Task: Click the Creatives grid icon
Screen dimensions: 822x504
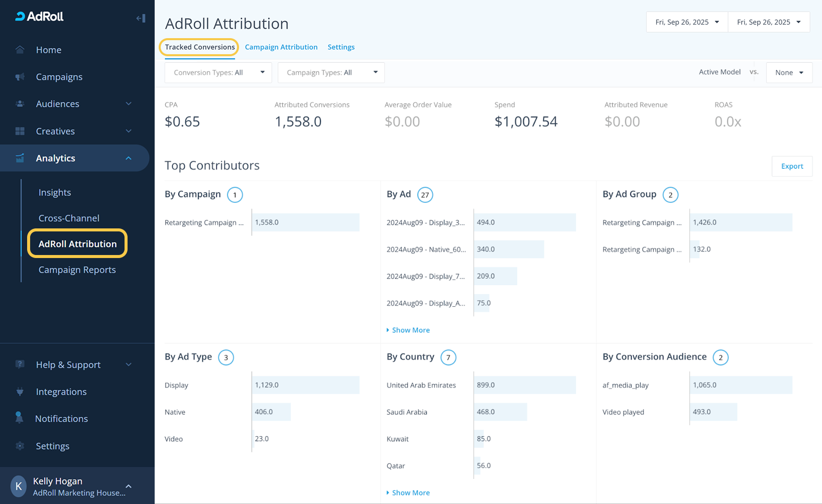Action: tap(20, 131)
